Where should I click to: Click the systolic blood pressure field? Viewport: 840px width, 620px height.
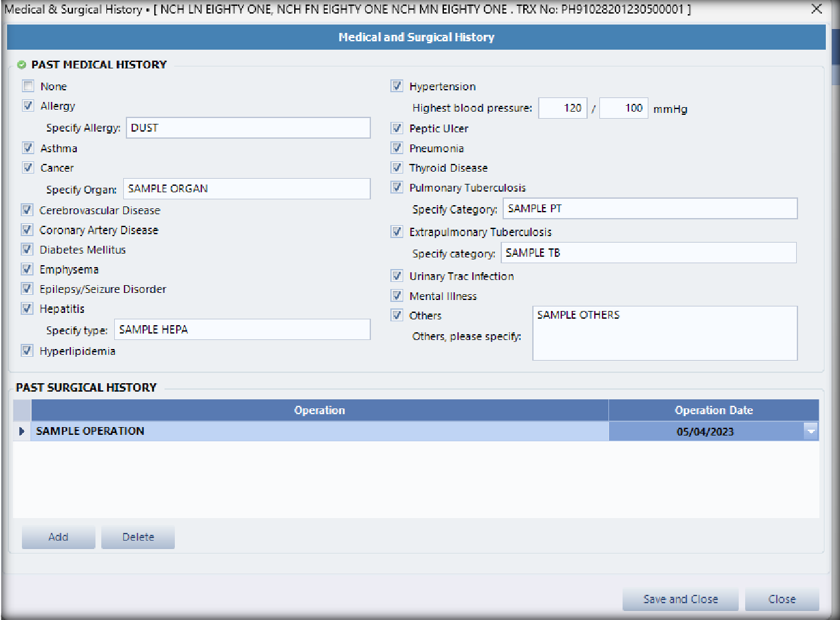(x=562, y=108)
